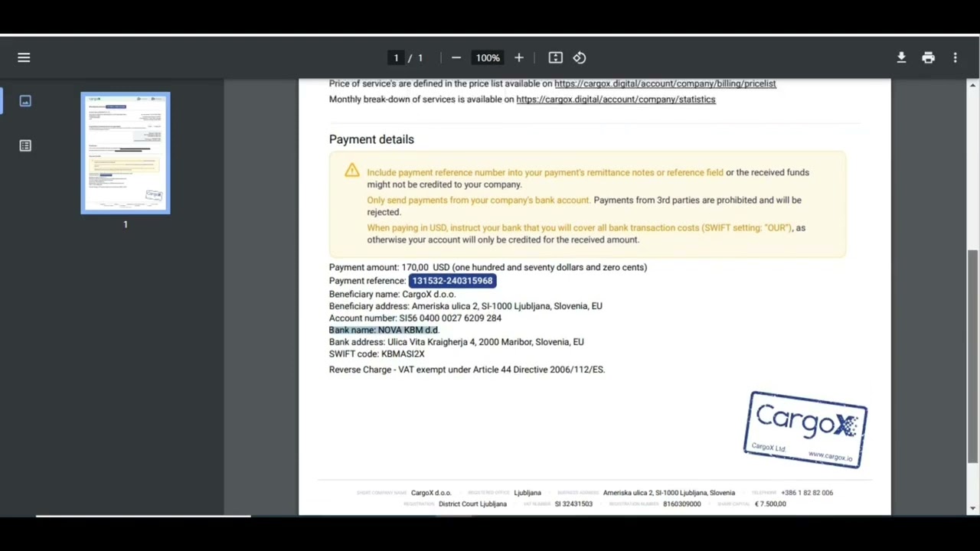Download the PDF file
980x551 pixels.
901,57
